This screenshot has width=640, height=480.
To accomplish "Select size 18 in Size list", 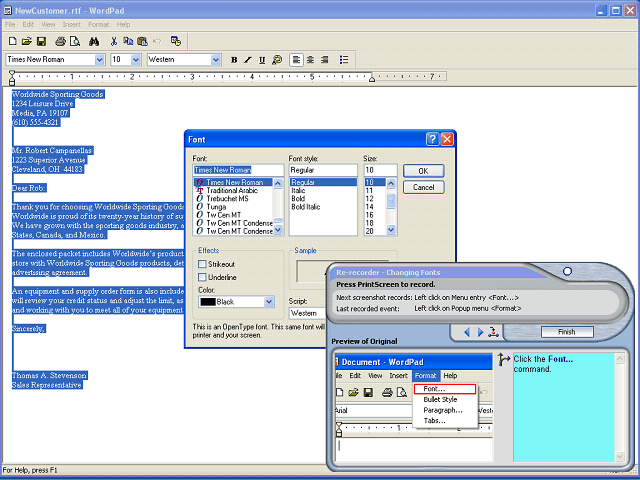I will pos(369,223).
